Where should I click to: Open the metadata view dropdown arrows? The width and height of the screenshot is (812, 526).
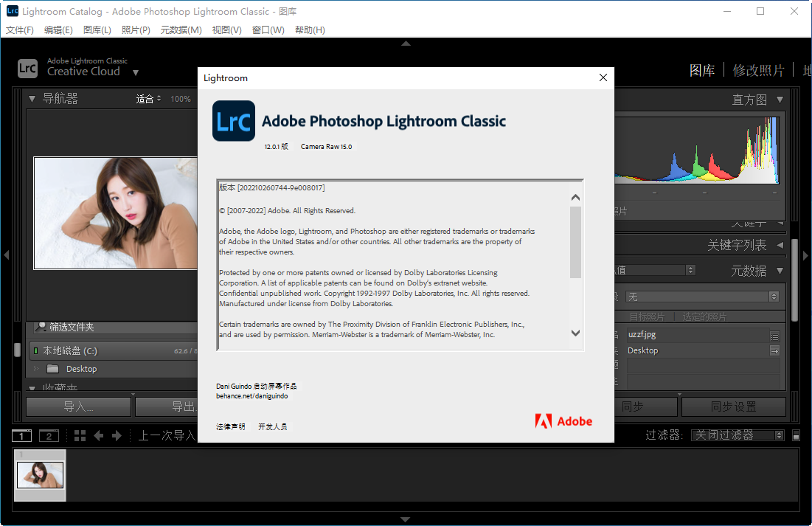tap(690, 270)
